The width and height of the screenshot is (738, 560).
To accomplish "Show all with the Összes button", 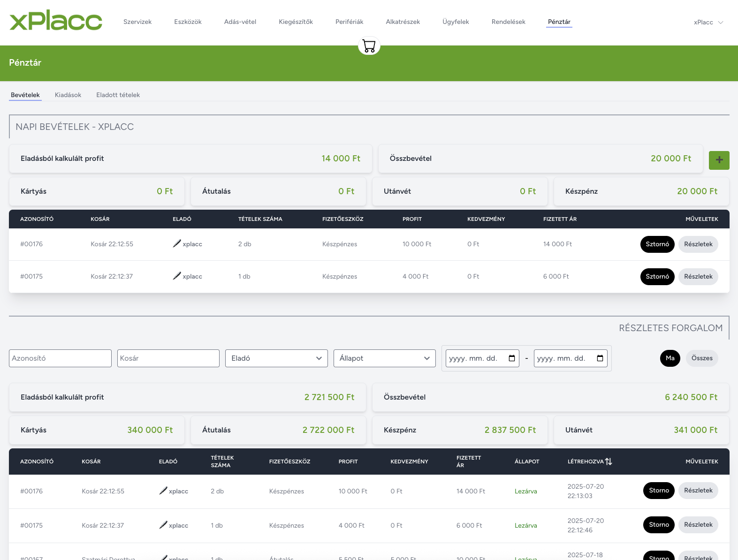I will click(702, 358).
